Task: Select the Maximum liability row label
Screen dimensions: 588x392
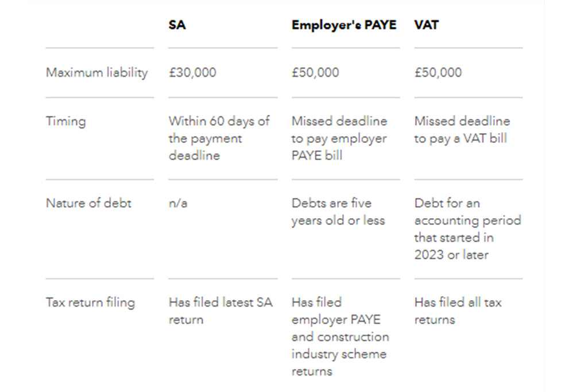Action: click(96, 73)
